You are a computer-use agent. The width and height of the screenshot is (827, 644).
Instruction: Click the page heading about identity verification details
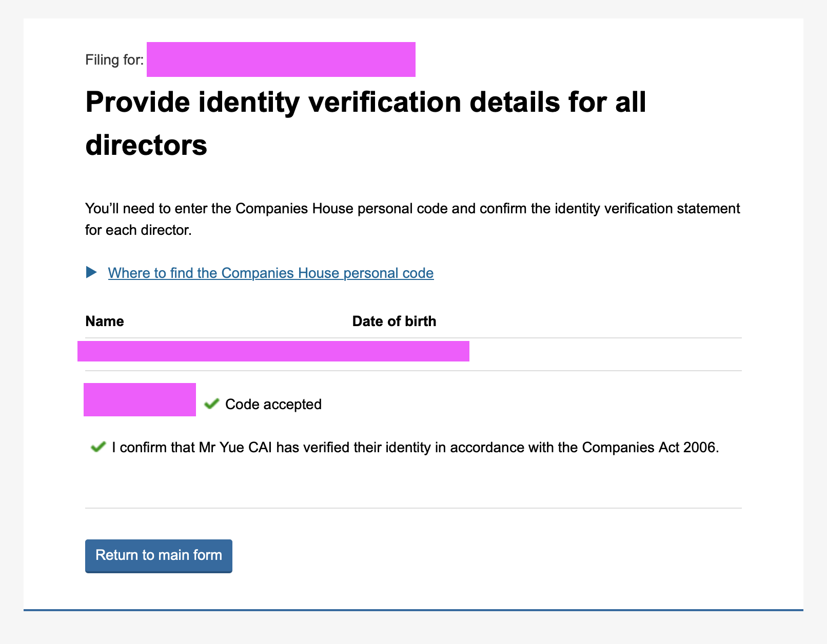pos(366,124)
